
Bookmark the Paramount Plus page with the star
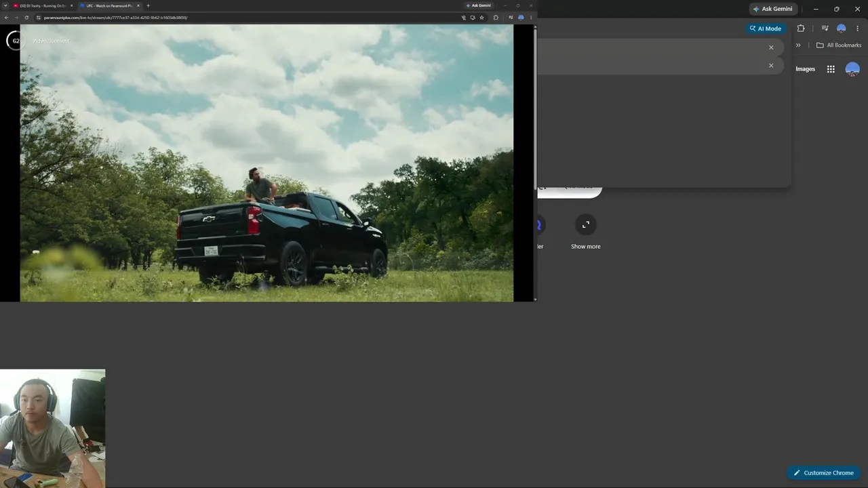481,18
